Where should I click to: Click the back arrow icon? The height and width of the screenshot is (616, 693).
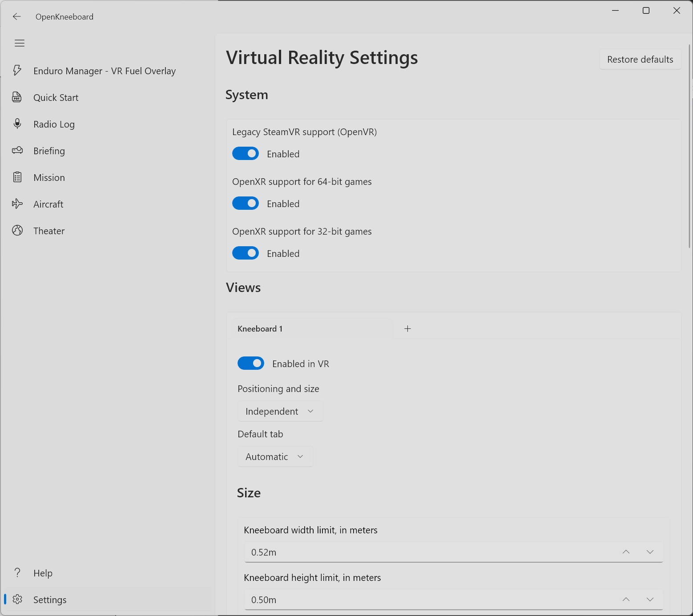coord(17,16)
